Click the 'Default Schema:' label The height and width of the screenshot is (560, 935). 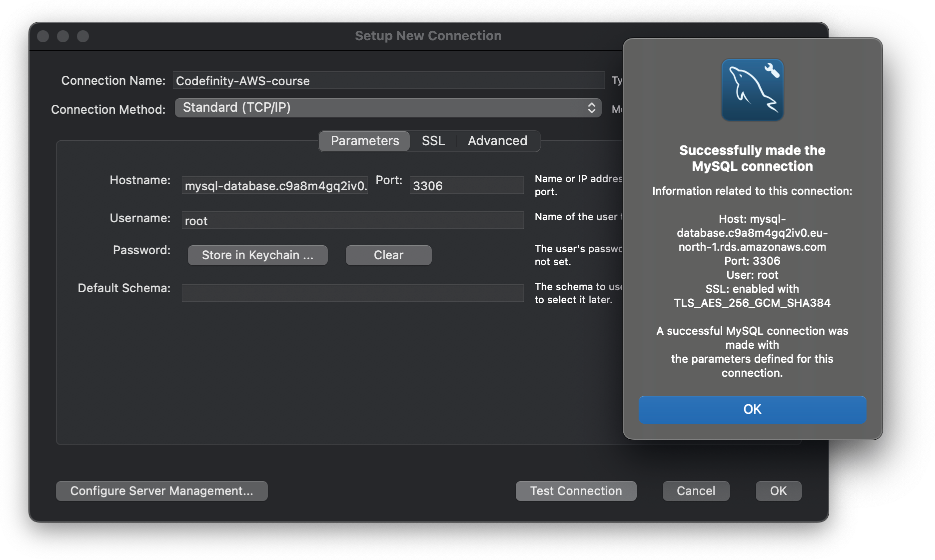(x=124, y=288)
